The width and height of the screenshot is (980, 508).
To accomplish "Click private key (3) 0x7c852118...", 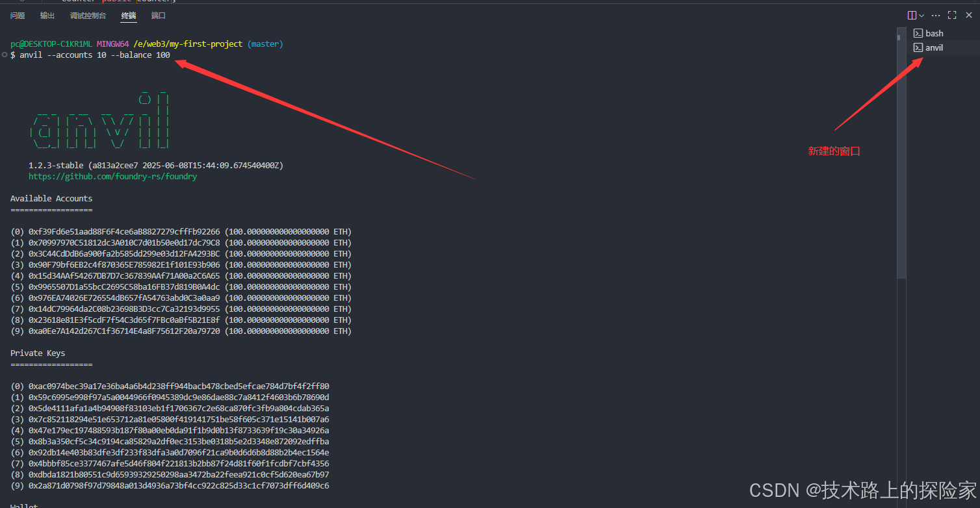I will point(179,420).
